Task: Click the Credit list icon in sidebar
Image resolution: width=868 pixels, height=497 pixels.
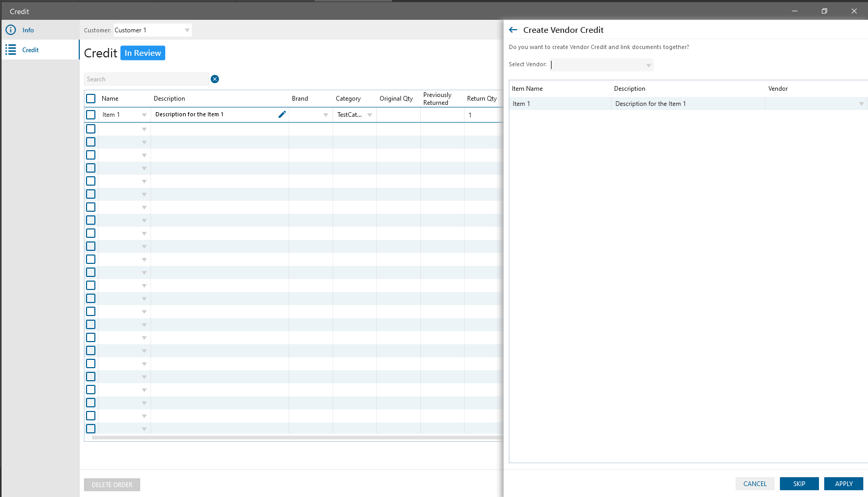Action: (x=10, y=50)
